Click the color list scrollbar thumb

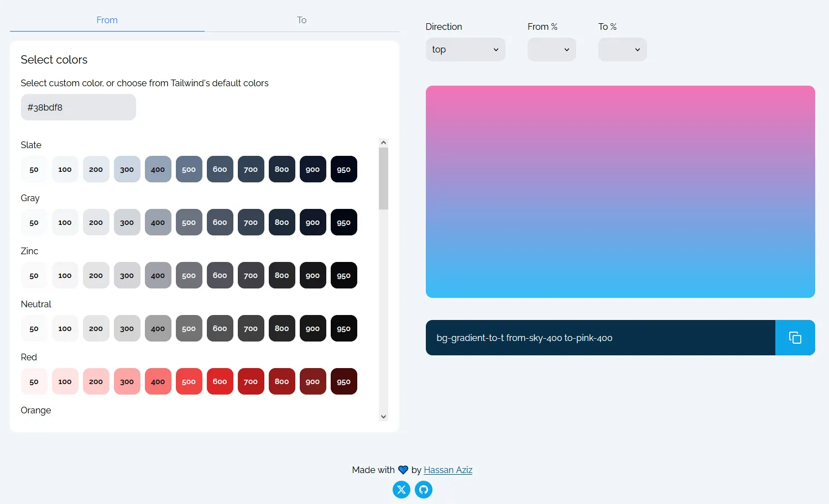tap(383, 178)
